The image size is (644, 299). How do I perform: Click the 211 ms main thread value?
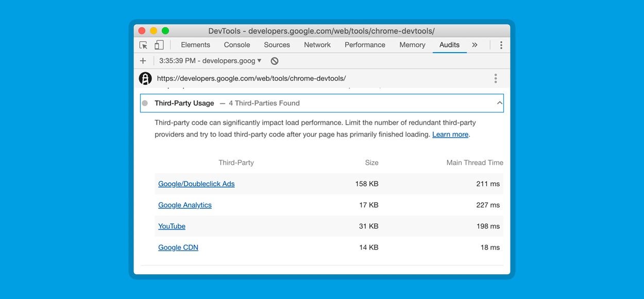click(x=488, y=184)
